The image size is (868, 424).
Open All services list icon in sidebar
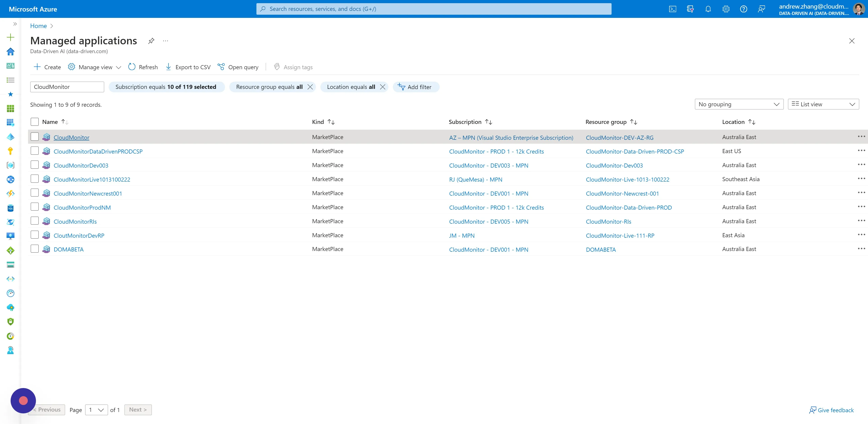[x=10, y=80]
